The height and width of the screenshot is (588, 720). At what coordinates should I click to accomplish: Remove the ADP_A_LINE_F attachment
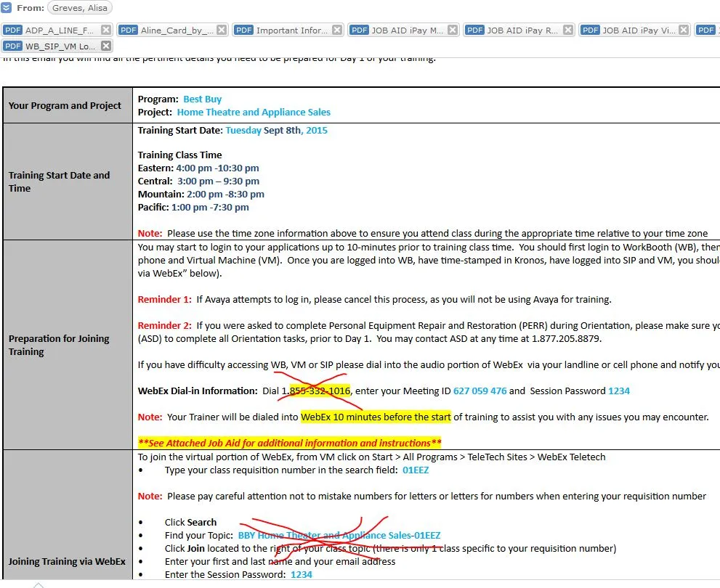coord(106,30)
